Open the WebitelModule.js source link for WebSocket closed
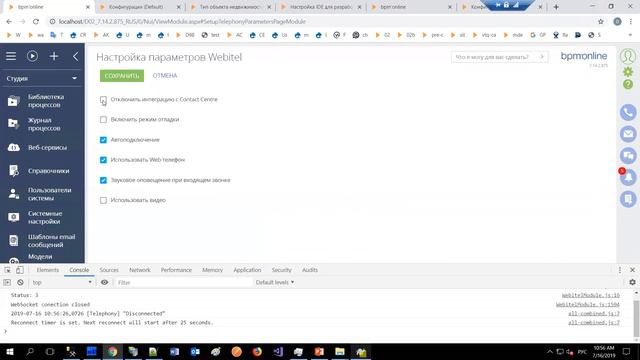Image resolution: width=640 pixels, height=360 pixels. (588, 304)
